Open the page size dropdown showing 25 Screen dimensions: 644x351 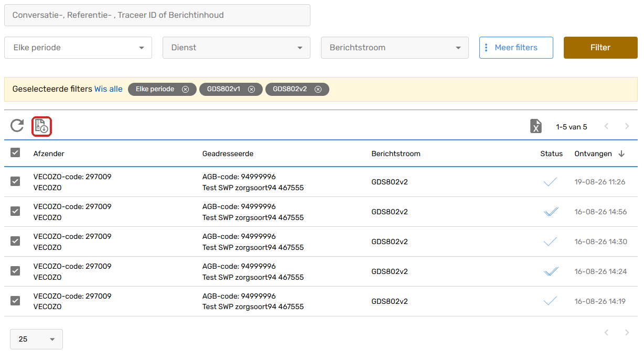(36, 339)
